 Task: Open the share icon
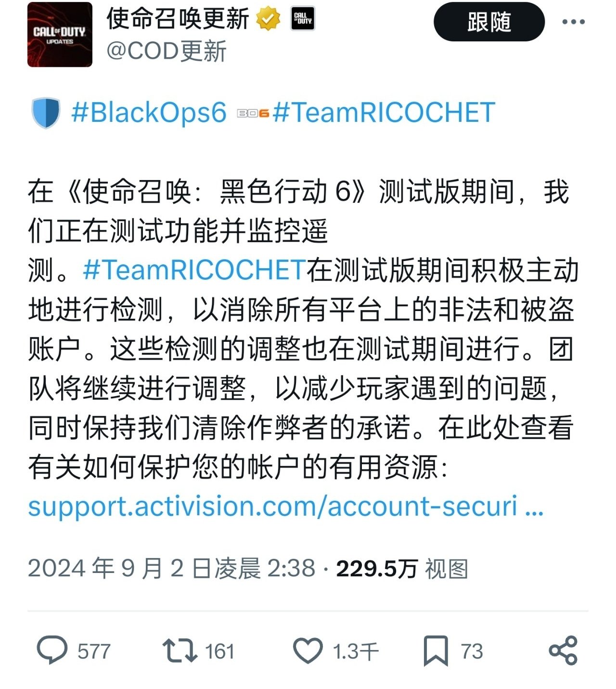click(563, 650)
